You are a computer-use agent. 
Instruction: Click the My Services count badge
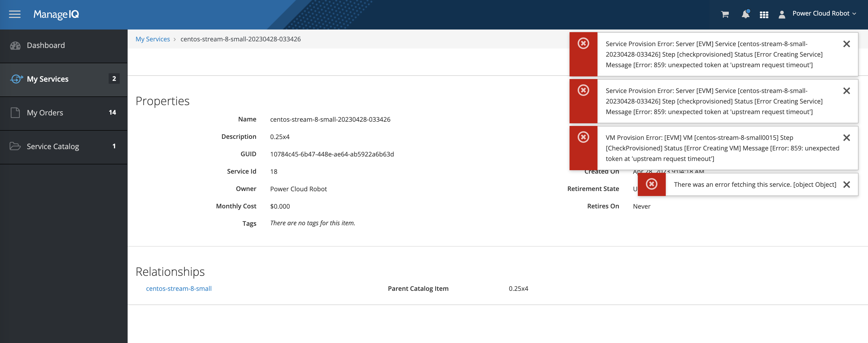coord(114,79)
